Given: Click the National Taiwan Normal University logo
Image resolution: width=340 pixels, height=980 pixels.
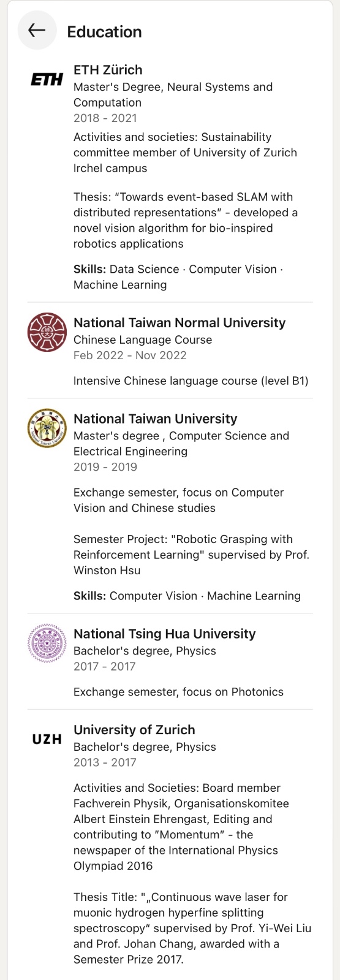Looking at the screenshot, I should pos(47,332).
